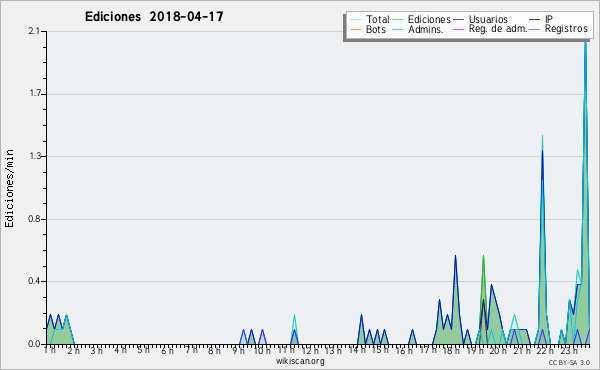Image resolution: width=600 pixels, height=370 pixels.
Task: Click the Bots orange legend line
Action: coord(355,29)
